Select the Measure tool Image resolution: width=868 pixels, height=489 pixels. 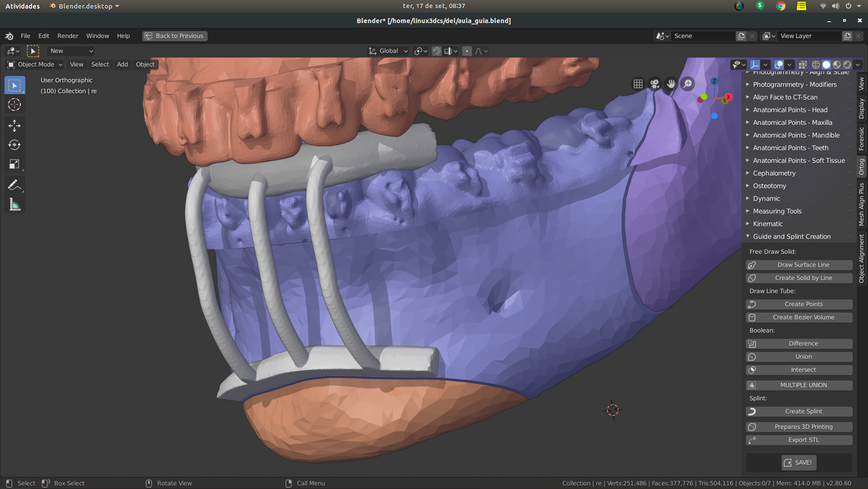[14, 205]
